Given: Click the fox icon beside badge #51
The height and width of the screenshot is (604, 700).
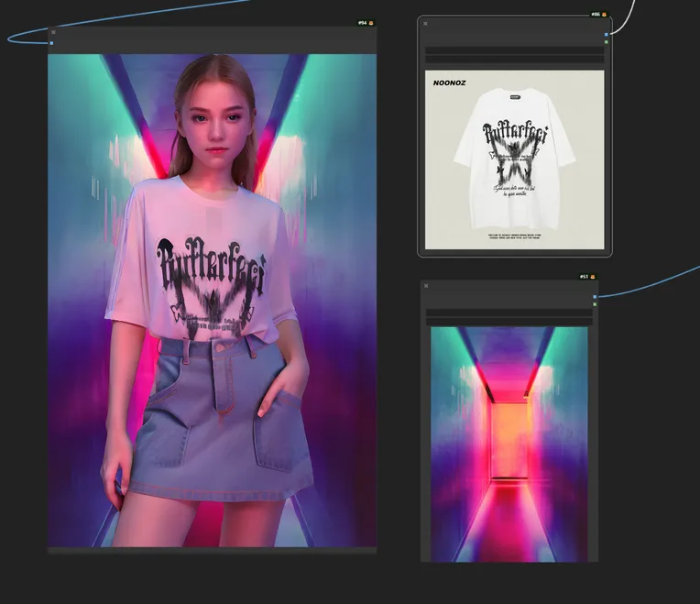Looking at the screenshot, I should click(593, 276).
